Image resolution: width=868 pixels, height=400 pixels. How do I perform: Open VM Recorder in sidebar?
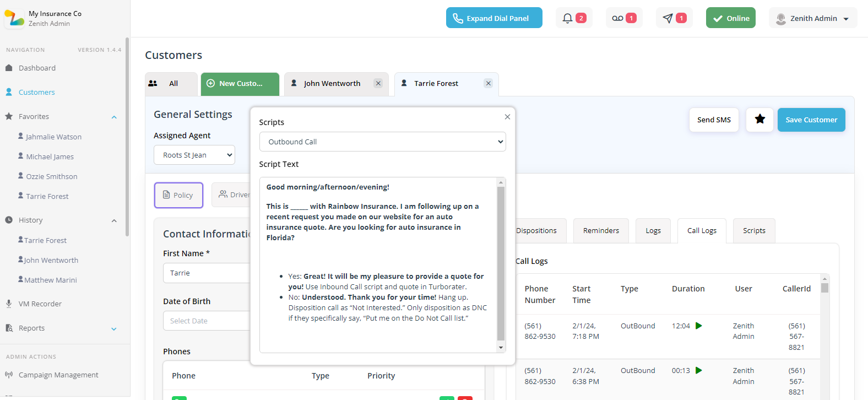[40, 304]
